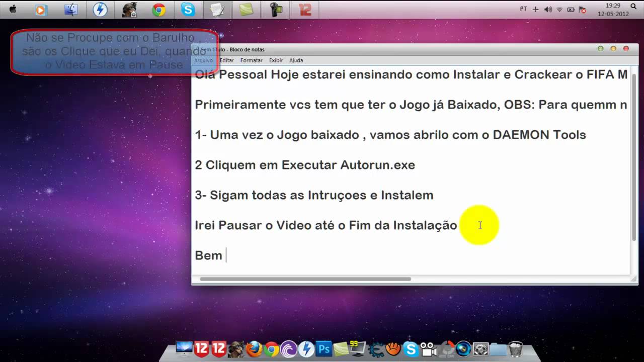Launch Windows Media Player from top bar
Viewport: 644px width, 362px height.
pos(41,9)
